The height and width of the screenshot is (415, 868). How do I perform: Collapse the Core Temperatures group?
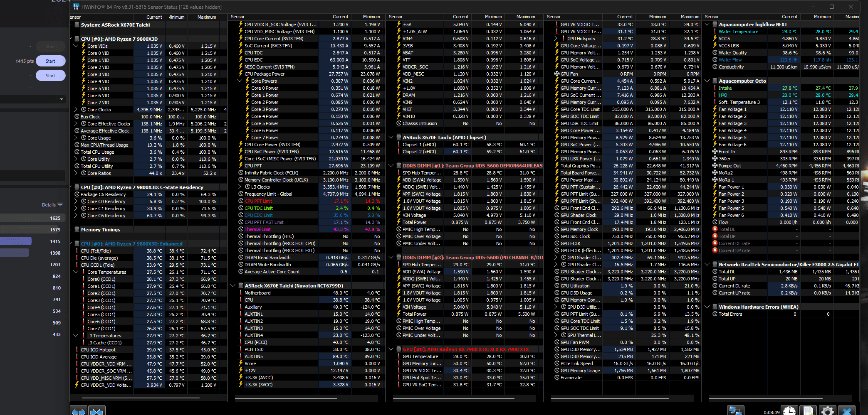coord(76,272)
